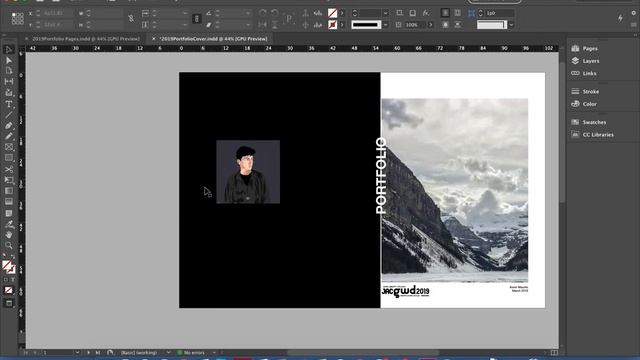Switch to 2019Portfolio Pages.indd tab
This screenshot has width=640, height=360.
coord(86,39)
